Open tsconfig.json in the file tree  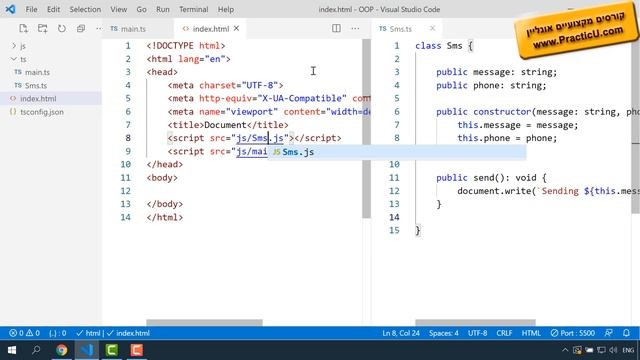click(x=42, y=112)
